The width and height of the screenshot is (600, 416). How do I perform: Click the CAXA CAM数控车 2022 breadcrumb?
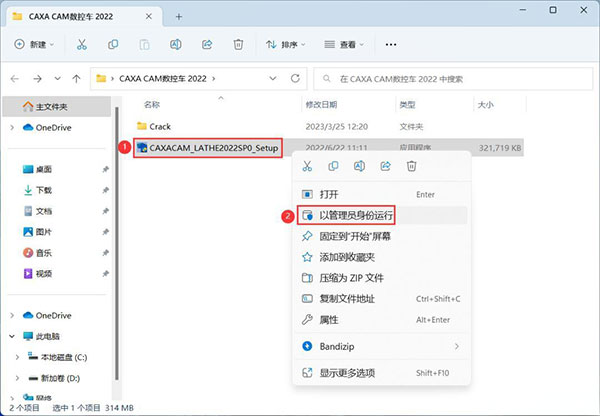pos(163,78)
